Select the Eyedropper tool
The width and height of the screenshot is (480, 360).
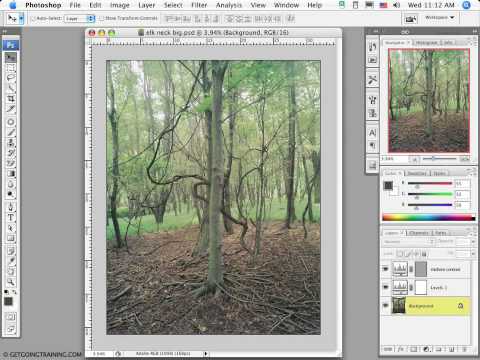coord(11,261)
